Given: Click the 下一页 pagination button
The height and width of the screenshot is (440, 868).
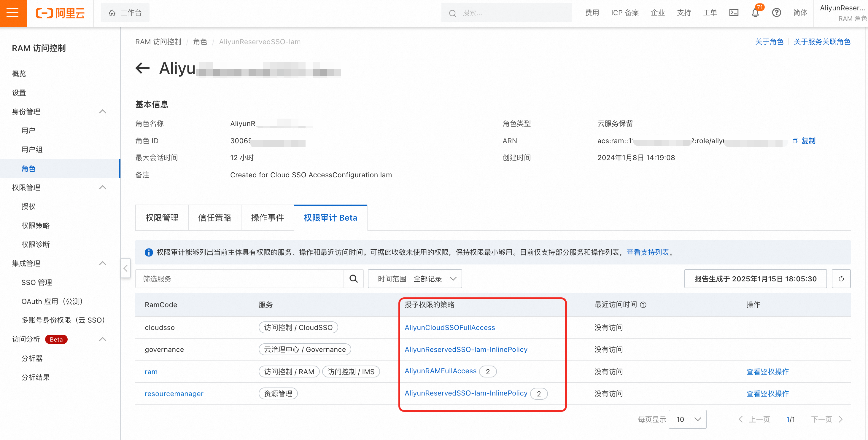Looking at the screenshot, I should [x=826, y=420].
